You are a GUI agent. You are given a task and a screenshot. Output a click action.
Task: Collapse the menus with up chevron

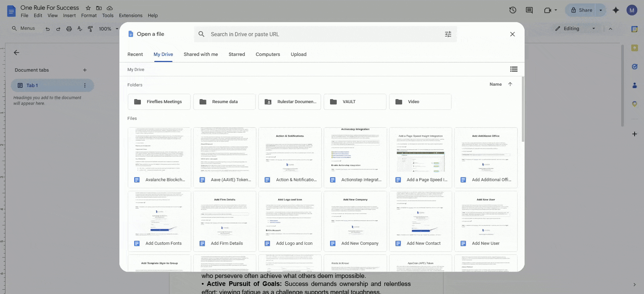[x=610, y=29]
